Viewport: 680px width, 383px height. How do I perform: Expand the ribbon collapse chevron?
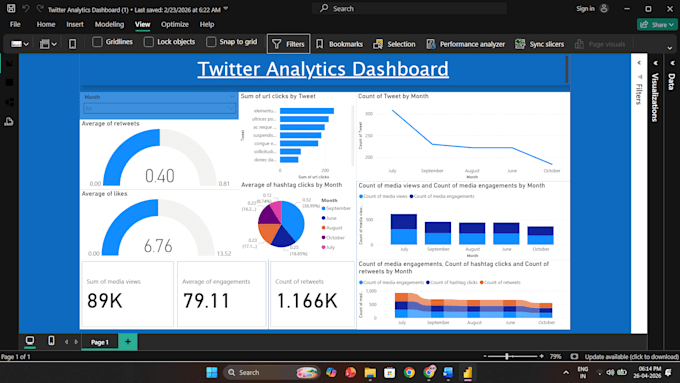click(x=670, y=48)
